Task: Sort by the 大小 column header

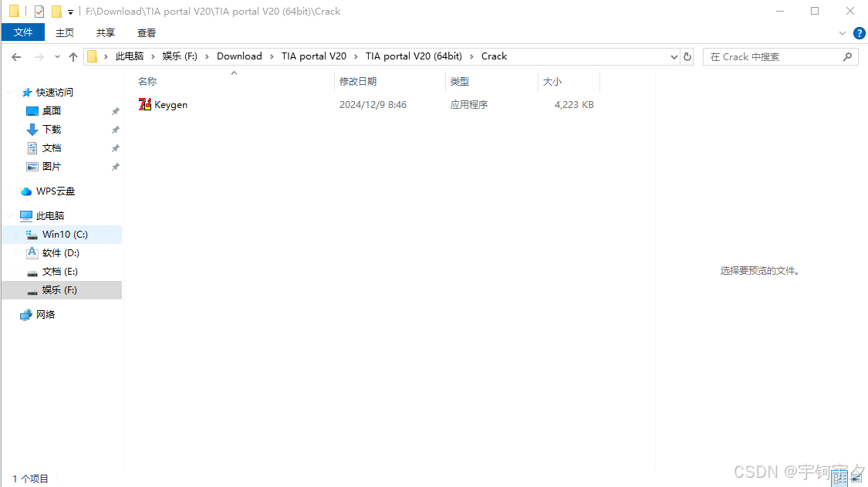Action: [552, 82]
